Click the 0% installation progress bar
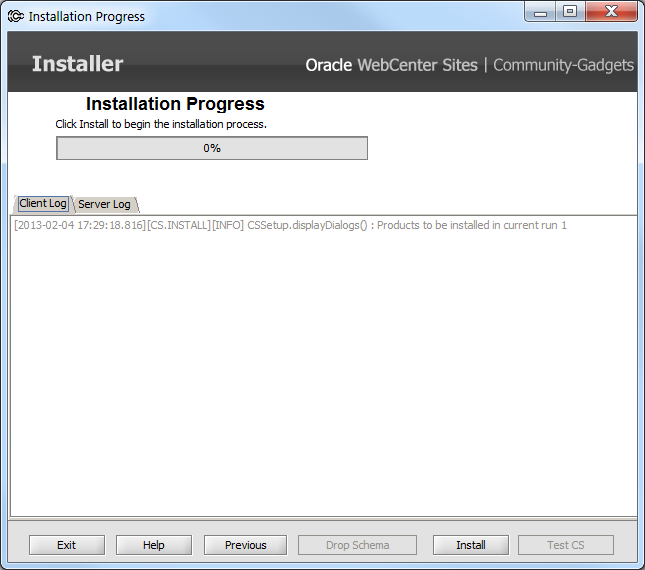645x570 pixels. pyautogui.click(x=212, y=148)
